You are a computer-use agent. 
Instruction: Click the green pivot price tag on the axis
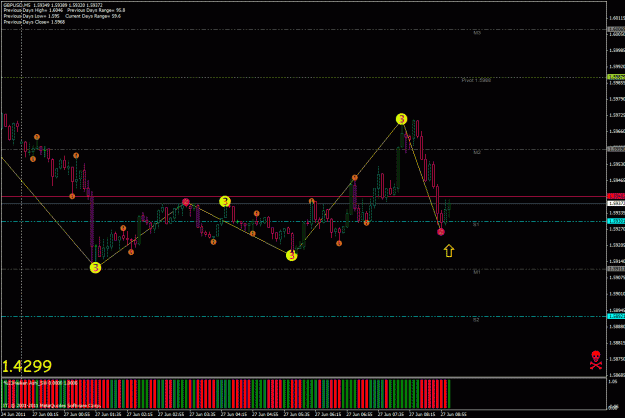tap(616, 77)
